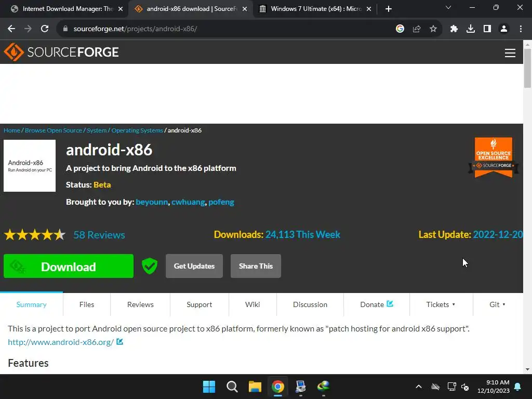This screenshot has width=532, height=399.
Task: Click the Home breadcrumb link
Action: tap(12, 130)
